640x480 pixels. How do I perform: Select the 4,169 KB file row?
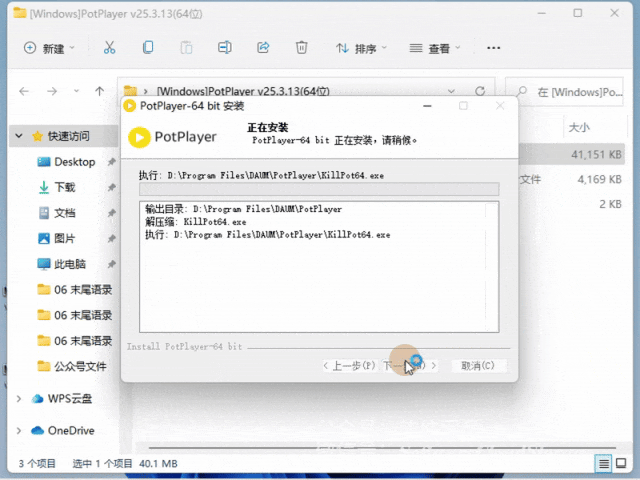[571, 179]
